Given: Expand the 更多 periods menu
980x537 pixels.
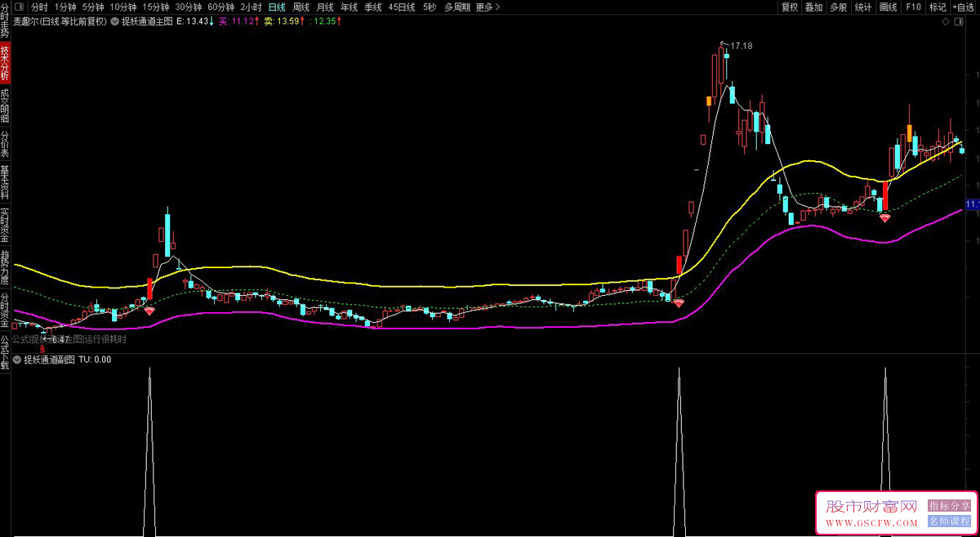Looking at the screenshot, I should 488,7.
